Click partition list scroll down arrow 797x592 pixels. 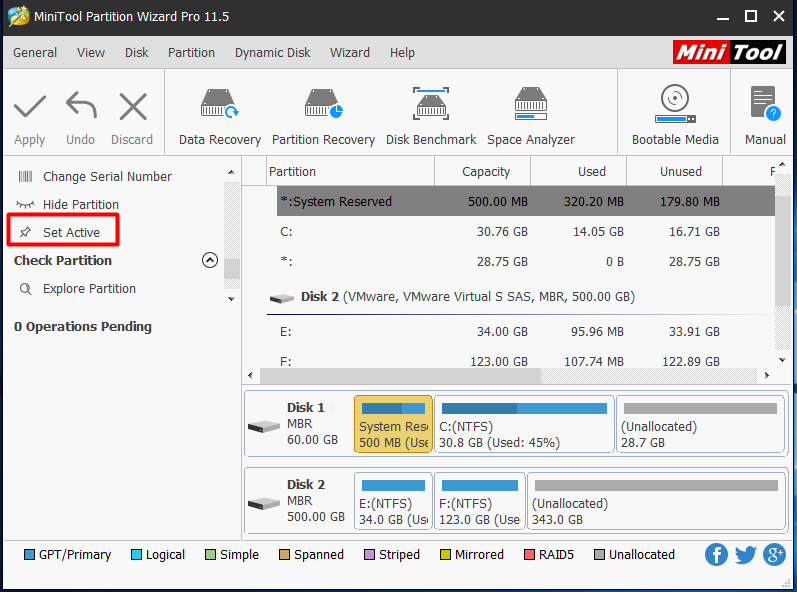point(782,360)
